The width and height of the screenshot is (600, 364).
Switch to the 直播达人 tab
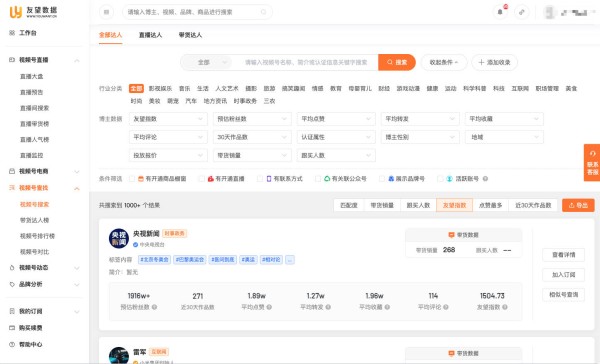[150, 35]
